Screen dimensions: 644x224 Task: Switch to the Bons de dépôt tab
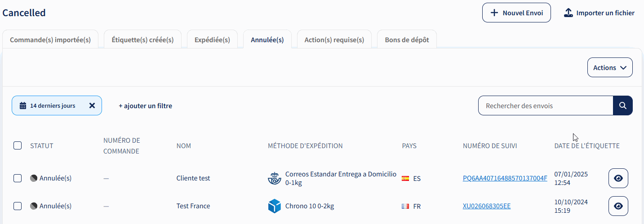[407, 40]
